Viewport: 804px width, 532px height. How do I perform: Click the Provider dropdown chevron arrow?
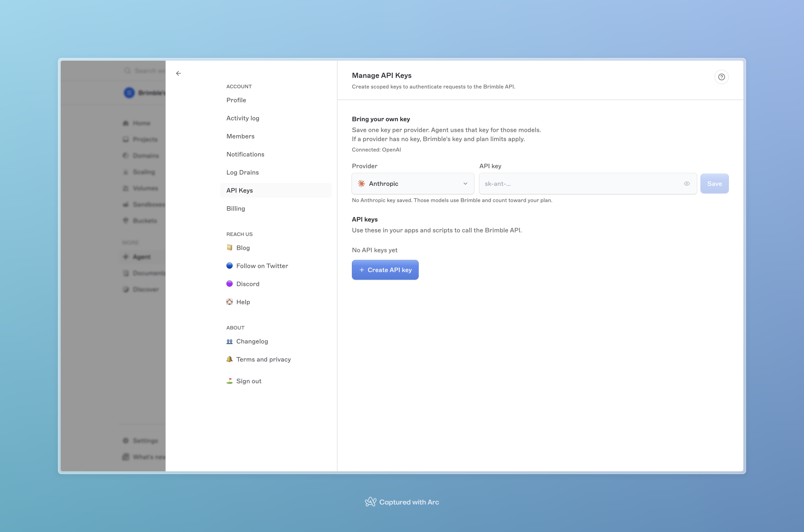coord(465,183)
